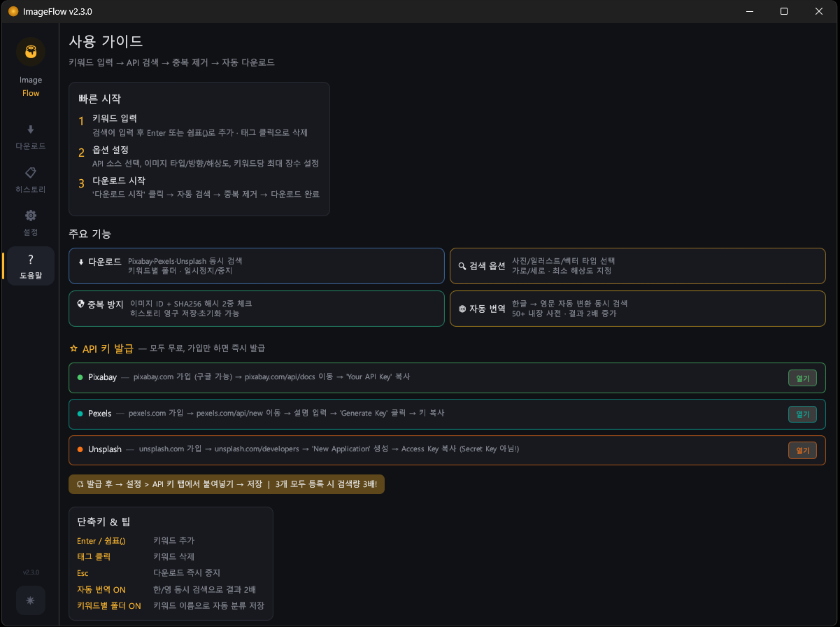Click the 열기 button for Unsplash
Screen dimensions: 840x627
point(802,450)
